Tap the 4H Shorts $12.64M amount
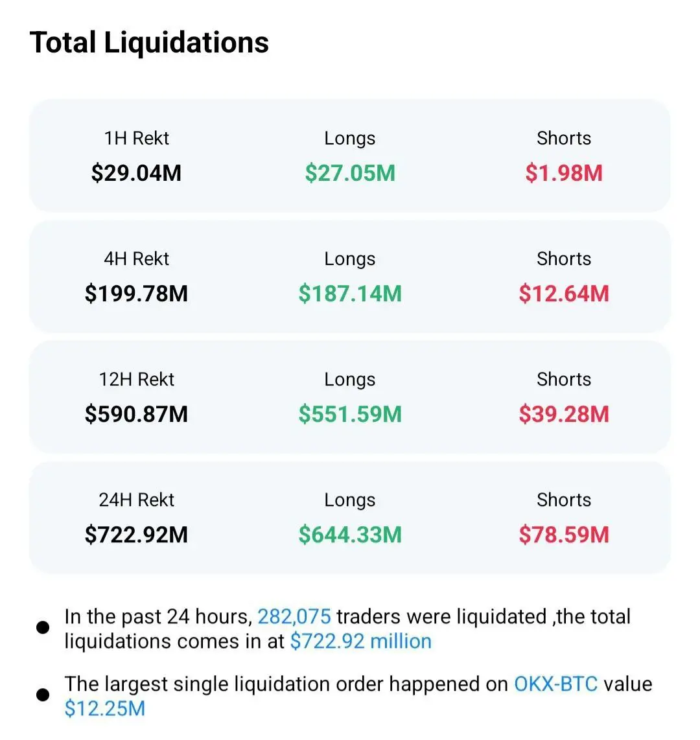Viewport: 700px width, 740px height. pyautogui.click(x=564, y=294)
